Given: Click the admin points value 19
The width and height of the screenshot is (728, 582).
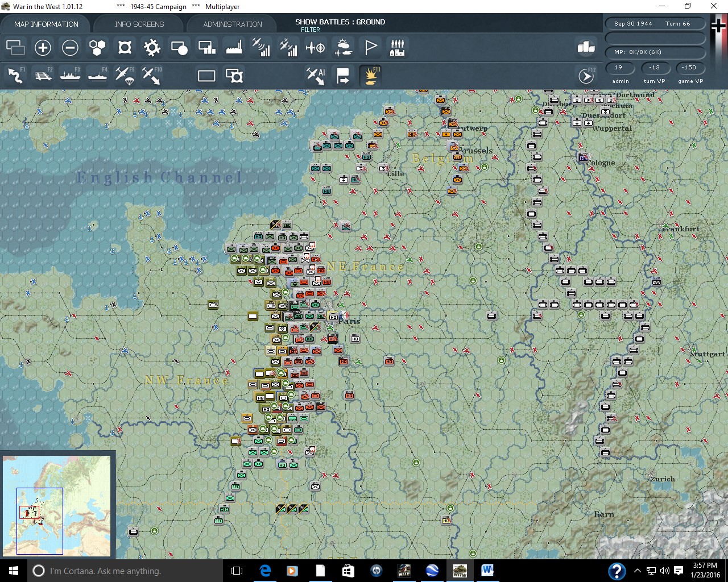Looking at the screenshot, I should point(619,68).
